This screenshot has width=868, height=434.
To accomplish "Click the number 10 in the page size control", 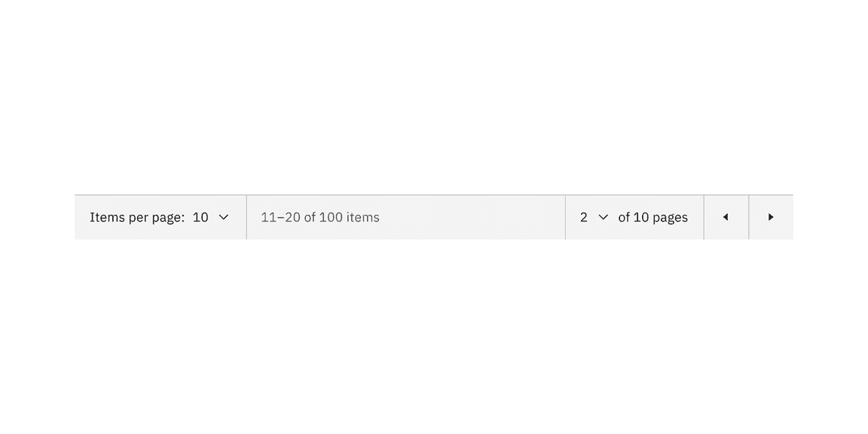I will [x=200, y=217].
